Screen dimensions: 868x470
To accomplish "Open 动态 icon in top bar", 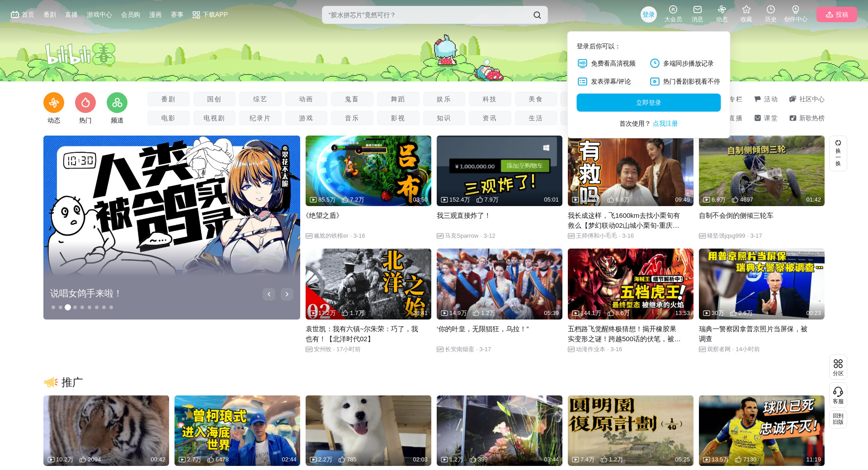I will [722, 14].
